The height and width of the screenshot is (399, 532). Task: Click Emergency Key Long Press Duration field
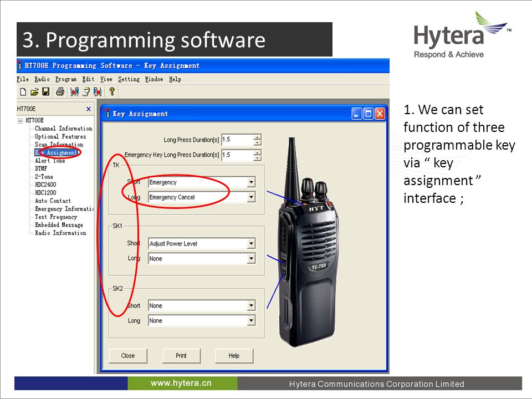[237, 155]
